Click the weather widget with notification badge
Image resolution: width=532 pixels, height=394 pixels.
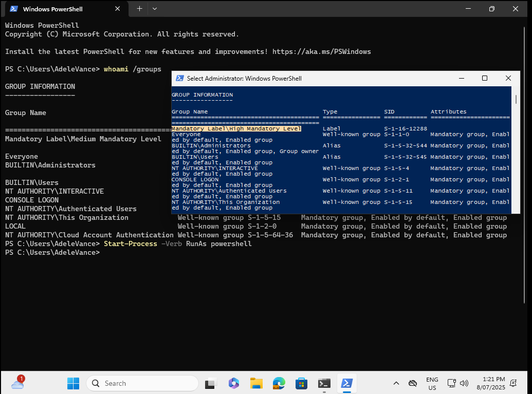(17, 383)
